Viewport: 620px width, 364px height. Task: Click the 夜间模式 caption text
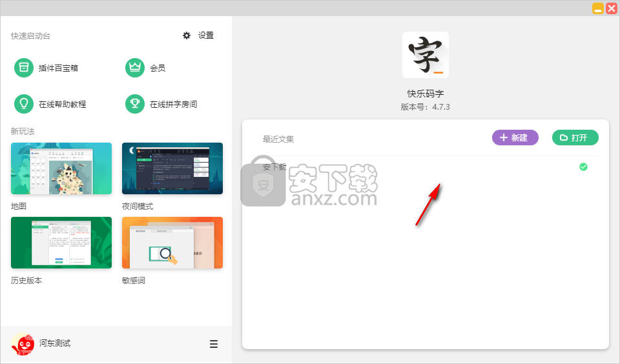pos(137,206)
